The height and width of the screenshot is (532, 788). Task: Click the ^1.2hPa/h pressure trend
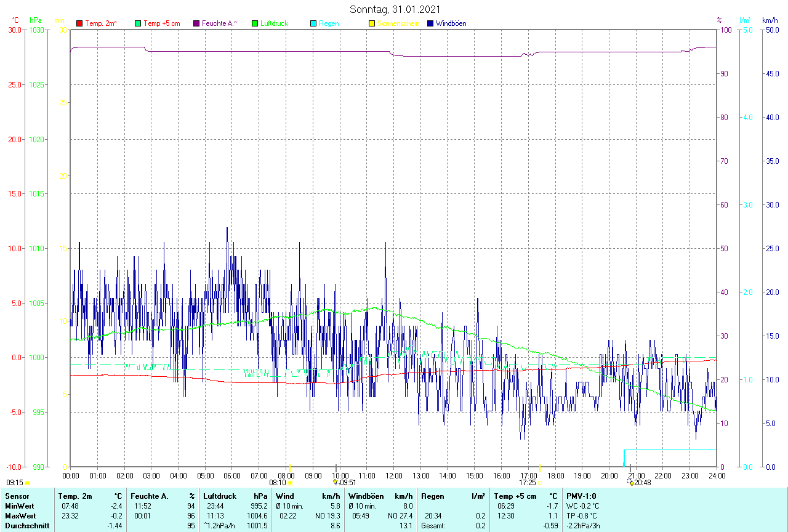point(220,526)
